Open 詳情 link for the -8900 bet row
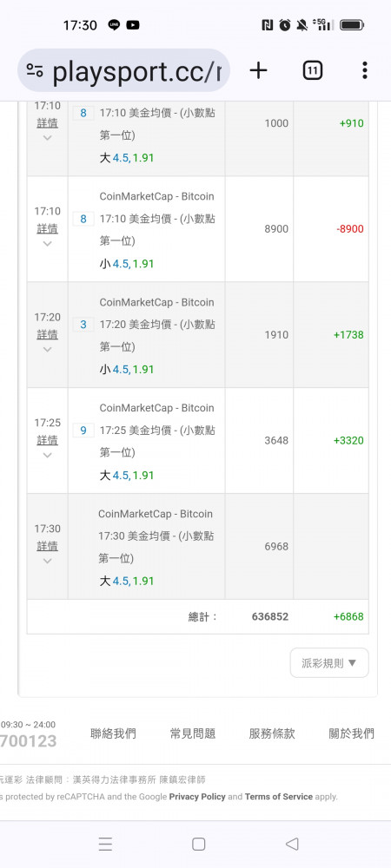The width and height of the screenshot is (391, 868). click(x=47, y=228)
